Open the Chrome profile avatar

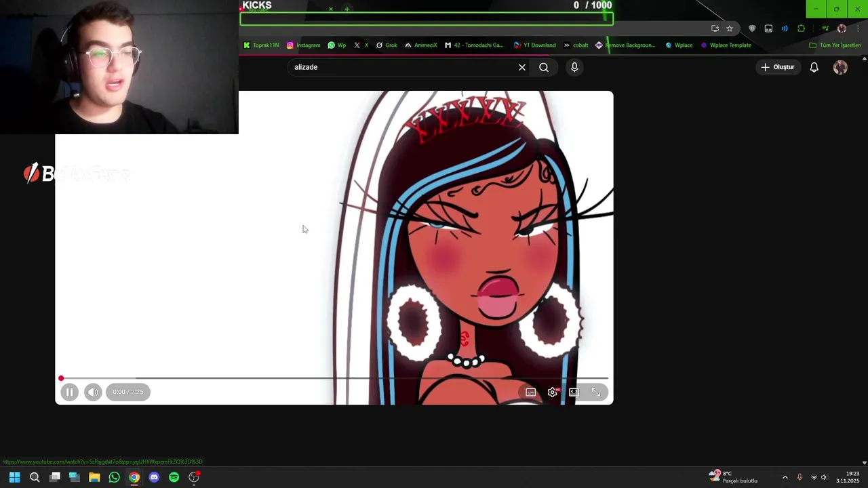(x=842, y=28)
